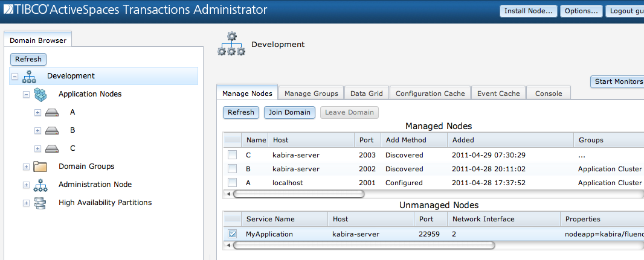Select the Domain Browser tab
Image resolution: width=644 pixels, height=260 pixels.
click(x=38, y=40)
